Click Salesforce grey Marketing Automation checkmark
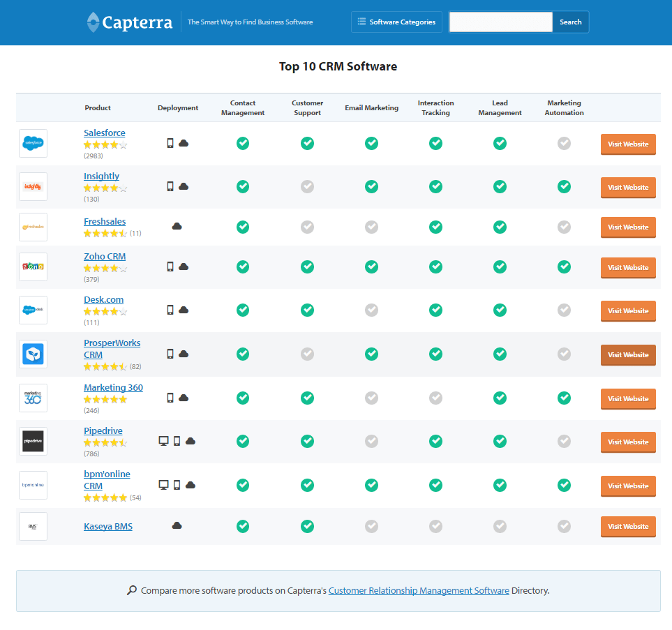672x630 pixels. coord(564,143)
